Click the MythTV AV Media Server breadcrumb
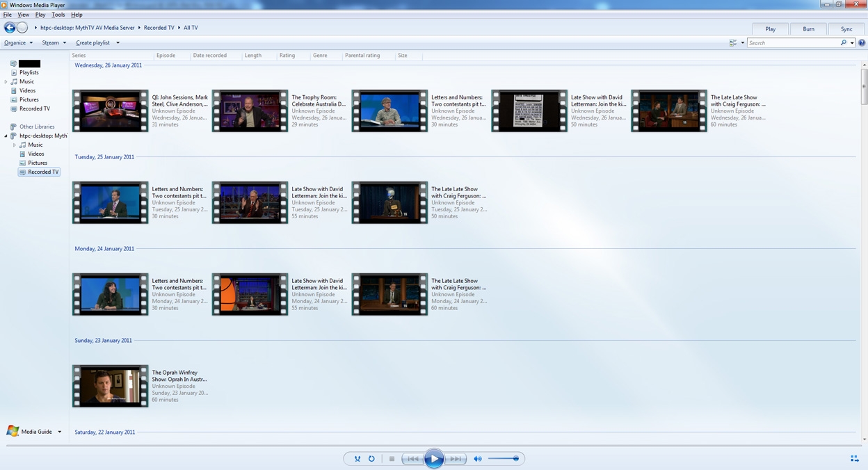 [x=88, y=28]
